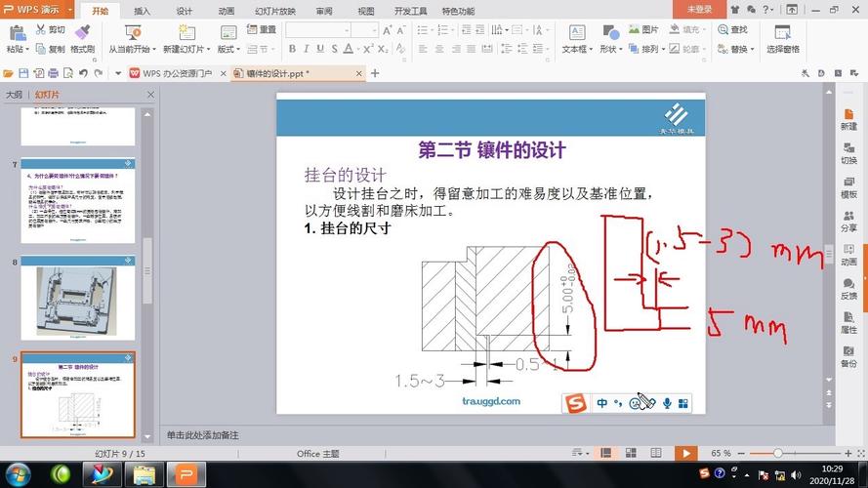Open the View (视图) tab
The height and width of the screenshot is (488, 868).
[x=366, y=11]
